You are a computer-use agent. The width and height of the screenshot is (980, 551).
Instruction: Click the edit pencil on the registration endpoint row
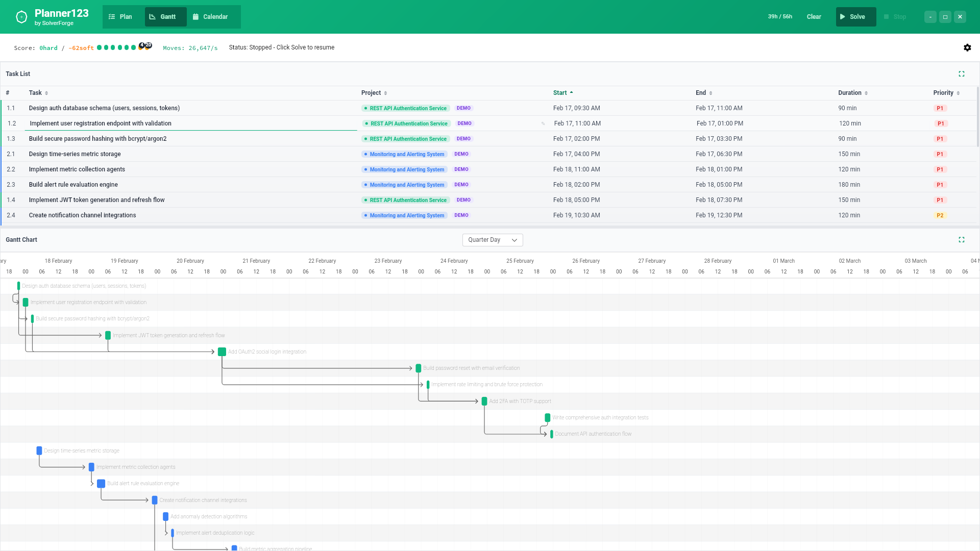pos(543,123)
